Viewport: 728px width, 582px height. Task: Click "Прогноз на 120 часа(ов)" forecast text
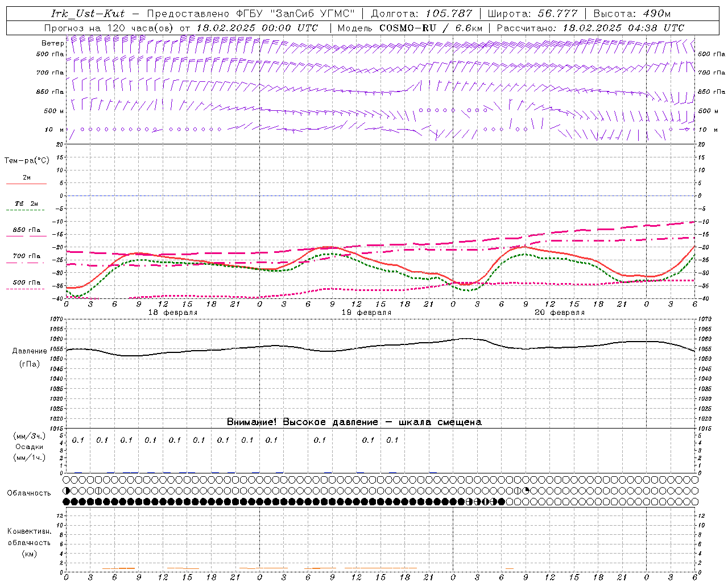[110, 28]
